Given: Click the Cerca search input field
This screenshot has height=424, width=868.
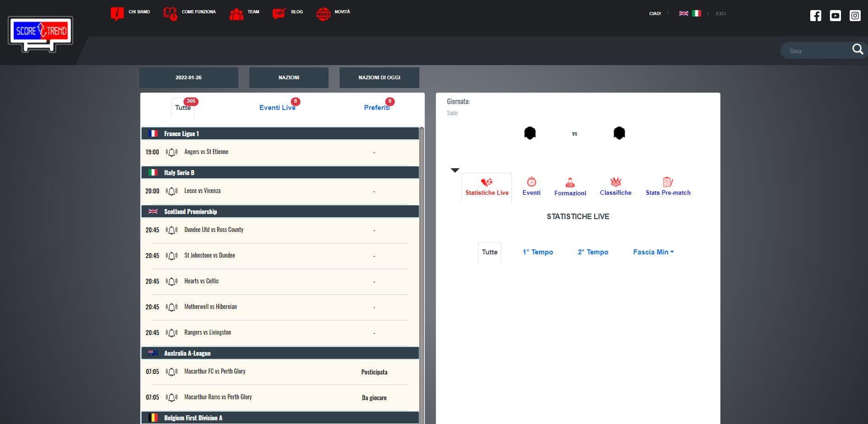Looking at the screenshot, I should coord(816,51).
